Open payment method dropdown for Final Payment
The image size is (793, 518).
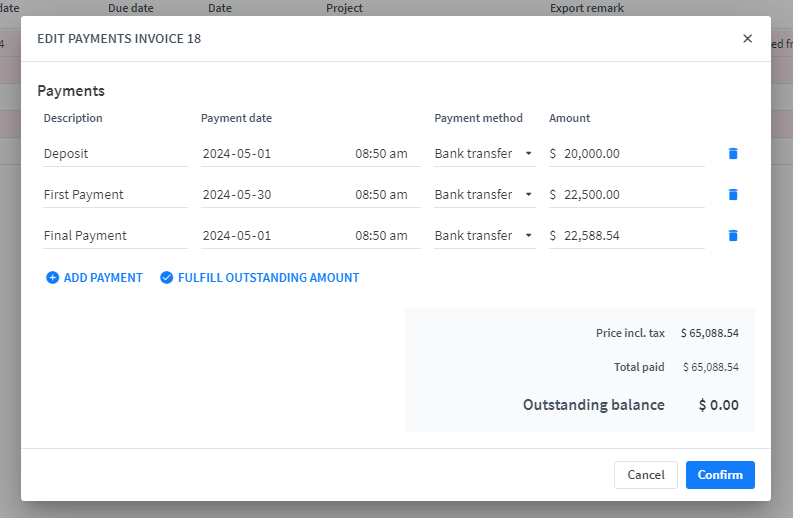[x=484, y=235]
